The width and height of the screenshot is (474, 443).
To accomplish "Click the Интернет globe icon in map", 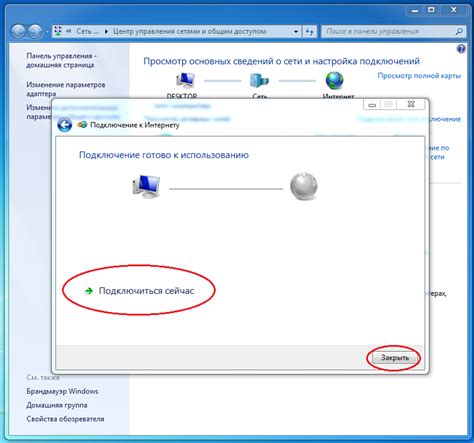I will [334, 80].
